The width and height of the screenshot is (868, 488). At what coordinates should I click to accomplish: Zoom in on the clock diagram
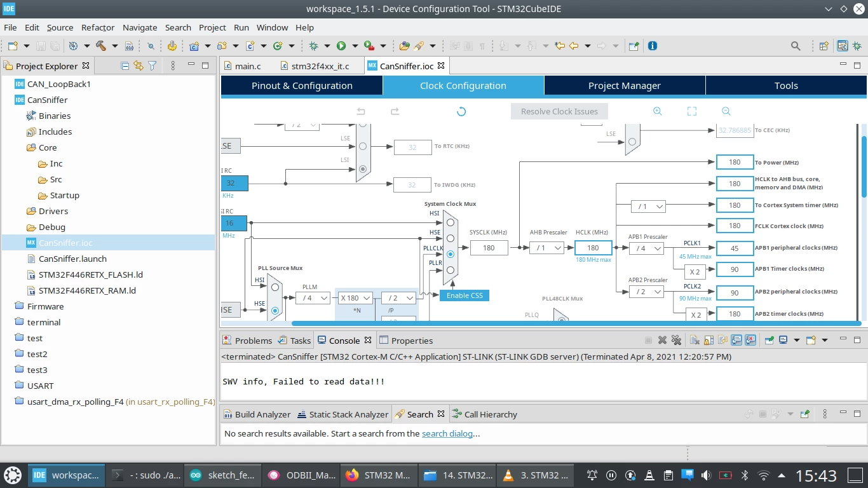[x=658, y=111]
